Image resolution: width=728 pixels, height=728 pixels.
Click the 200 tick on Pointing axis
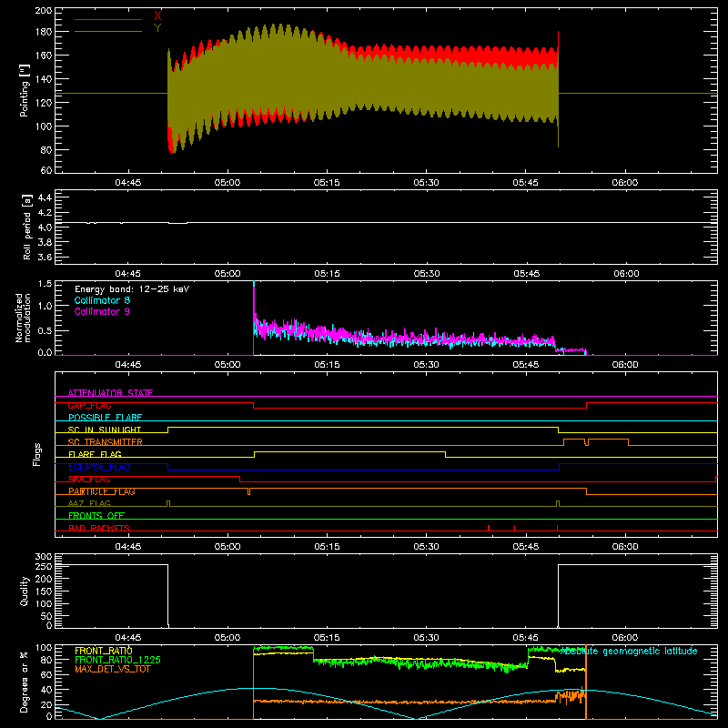[x=44, y=10]
